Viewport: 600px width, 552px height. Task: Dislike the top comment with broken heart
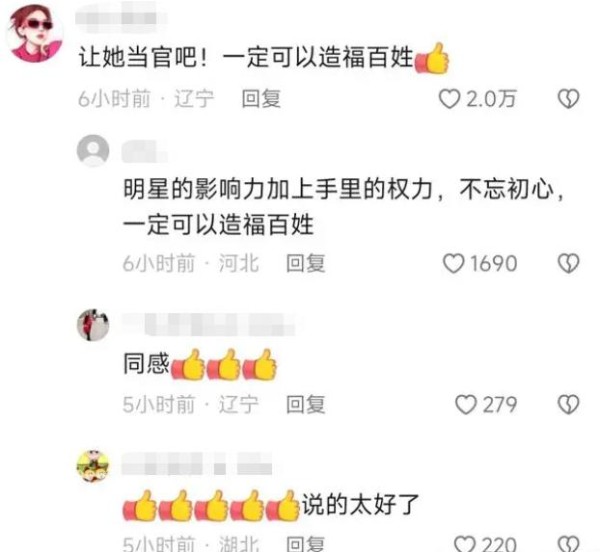click(x=568, y=99)
